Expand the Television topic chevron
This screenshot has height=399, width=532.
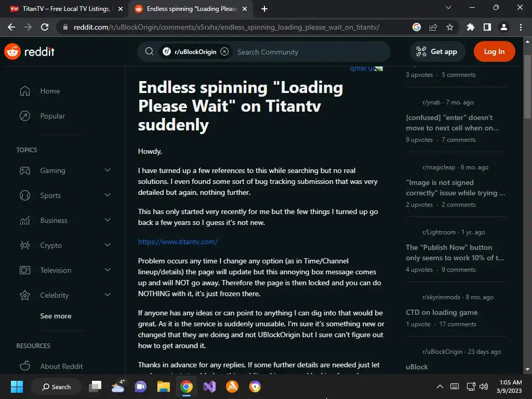[x=108, y=270]
